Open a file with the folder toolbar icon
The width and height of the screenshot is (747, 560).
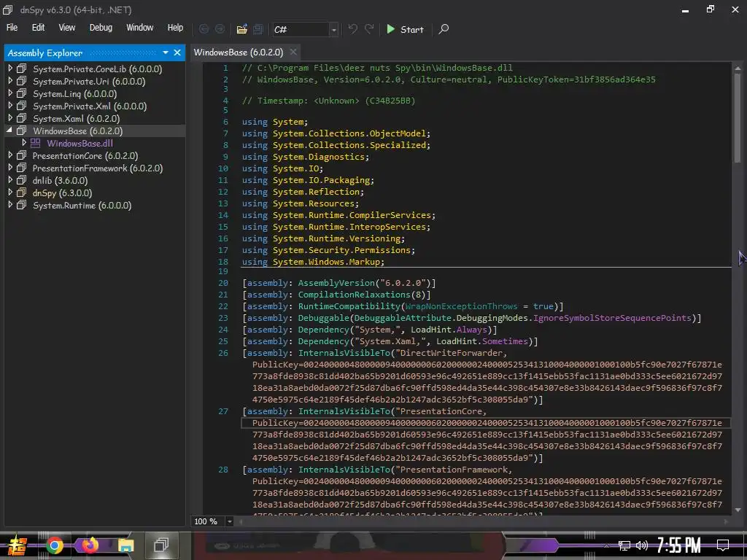click(242, 29)
